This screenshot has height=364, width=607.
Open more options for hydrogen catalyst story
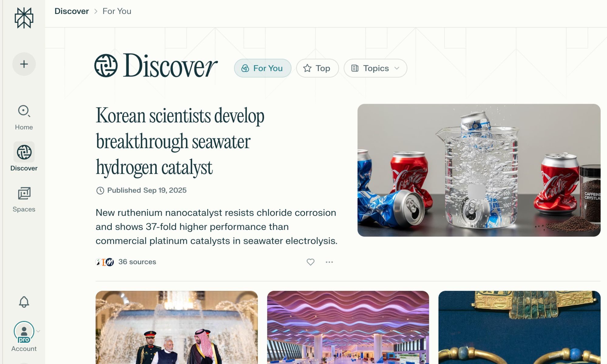(329, 262)
